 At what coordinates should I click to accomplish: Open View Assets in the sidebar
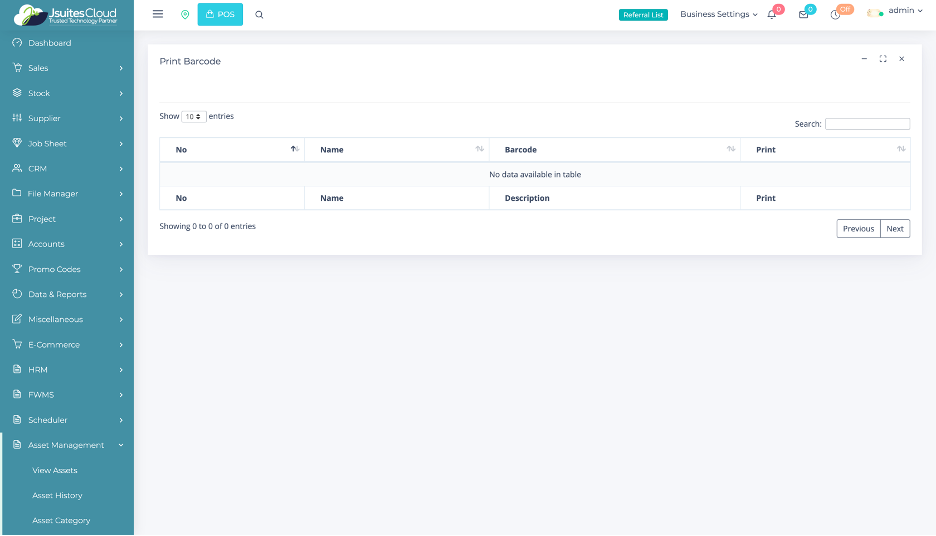click(x=55, y=470)
